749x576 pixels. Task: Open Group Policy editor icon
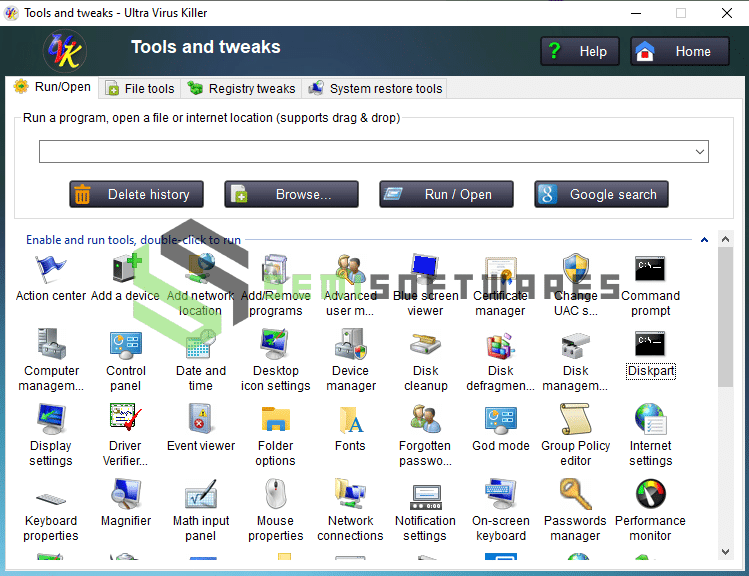pos(576,418)
